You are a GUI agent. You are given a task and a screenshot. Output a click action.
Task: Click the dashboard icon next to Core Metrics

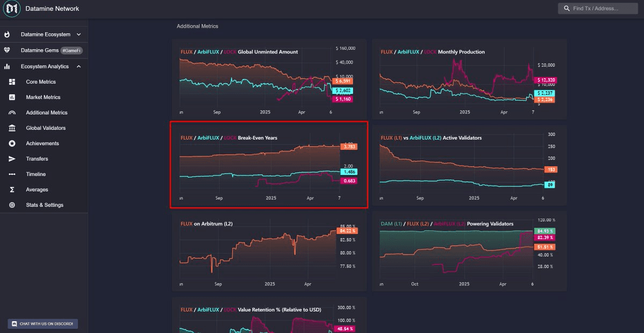12,82
